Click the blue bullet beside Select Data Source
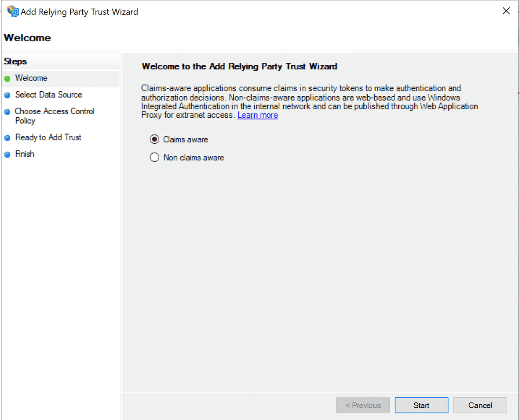519x420 pixels. 7,95
